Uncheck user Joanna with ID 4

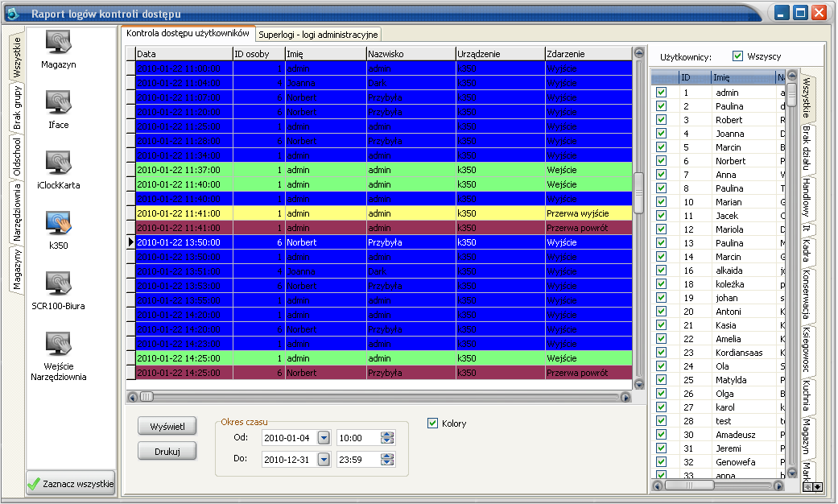(661, 133)
